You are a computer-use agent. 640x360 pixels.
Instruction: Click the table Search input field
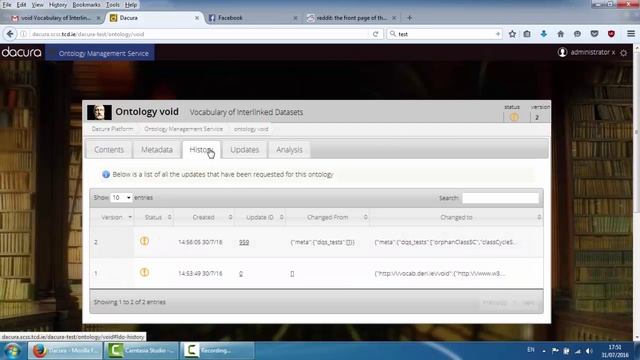[x=500, y=198]
